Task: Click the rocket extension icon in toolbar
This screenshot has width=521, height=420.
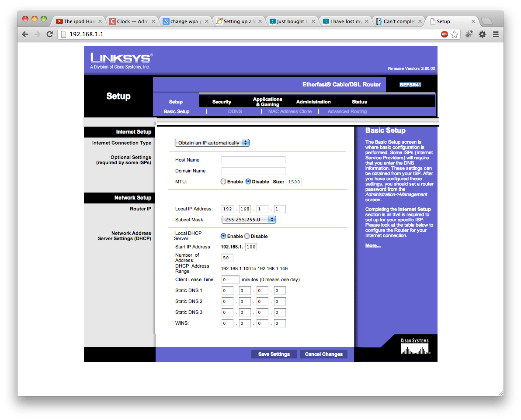Action: [x=469, y=34]
